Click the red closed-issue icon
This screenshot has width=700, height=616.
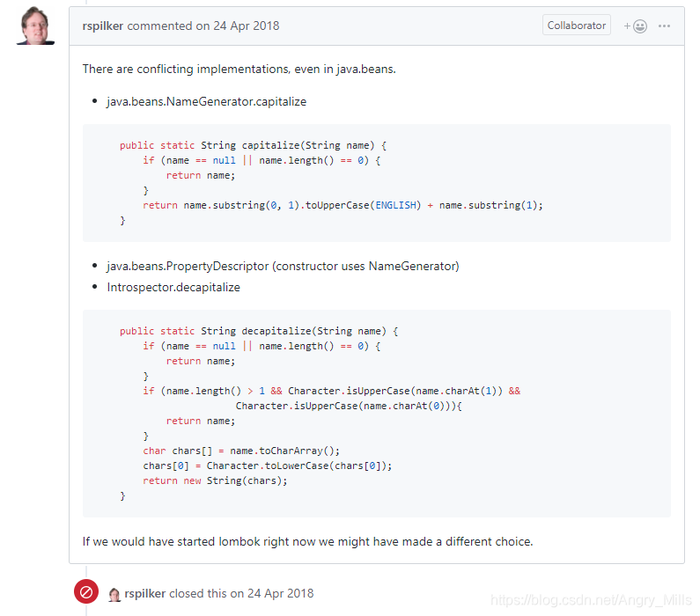click(86, 592)
